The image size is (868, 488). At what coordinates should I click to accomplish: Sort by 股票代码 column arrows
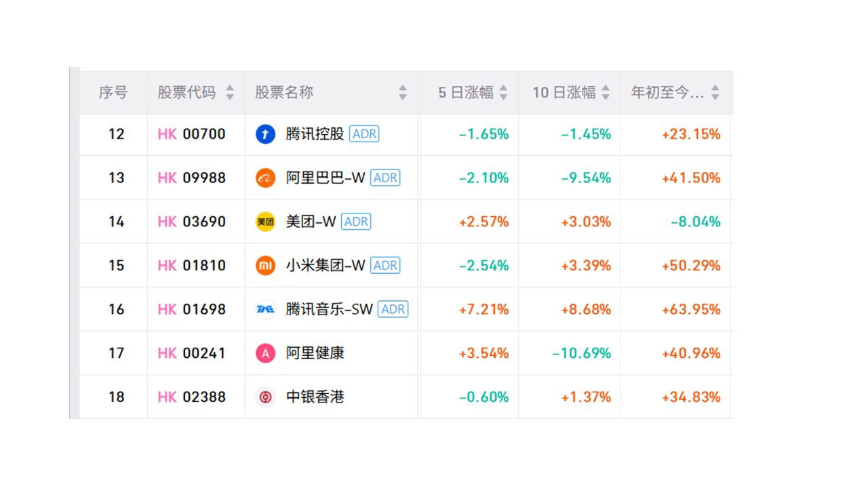pyautogui.click(x=230, y=93)
